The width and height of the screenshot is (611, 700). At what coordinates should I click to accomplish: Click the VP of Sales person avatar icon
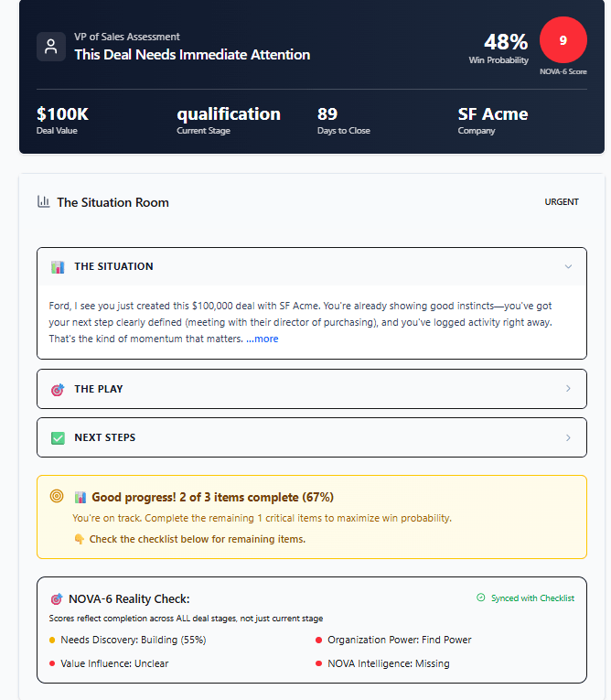pos(51,47)
